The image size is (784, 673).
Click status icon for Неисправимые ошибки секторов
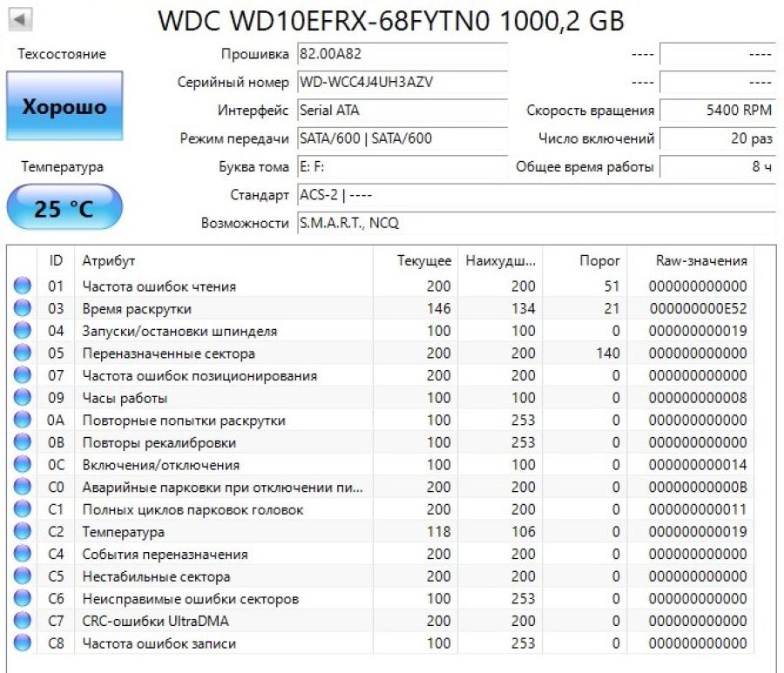pyautogui.click(x=22, y=598)
